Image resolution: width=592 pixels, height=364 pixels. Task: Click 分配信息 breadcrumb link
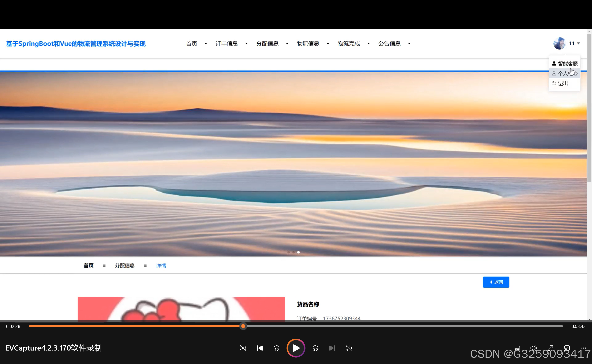(x=125, y=266)
